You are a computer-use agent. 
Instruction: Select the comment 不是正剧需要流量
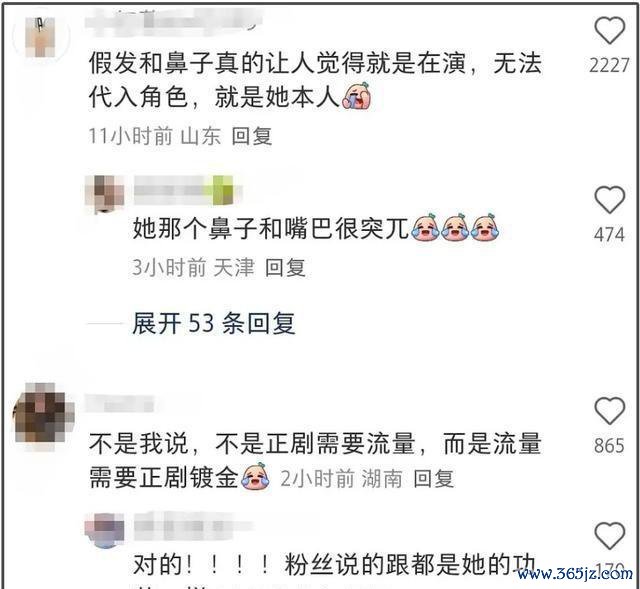pos(315,444)
